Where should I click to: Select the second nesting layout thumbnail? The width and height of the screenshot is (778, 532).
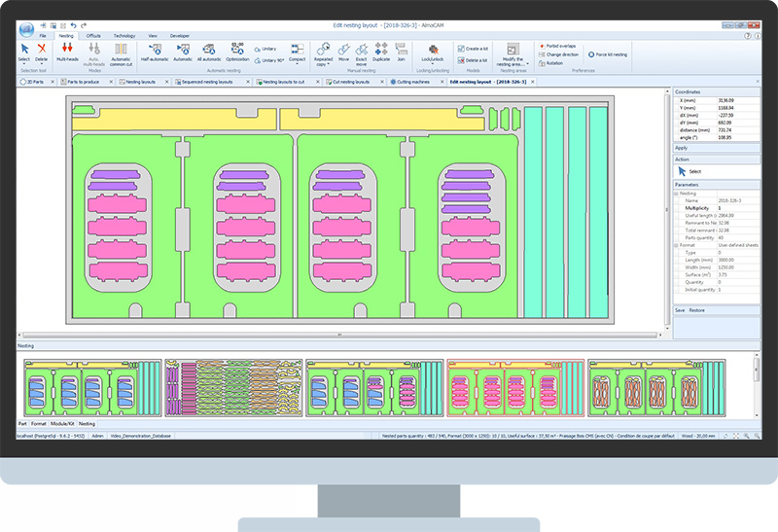tap(233, 389)
